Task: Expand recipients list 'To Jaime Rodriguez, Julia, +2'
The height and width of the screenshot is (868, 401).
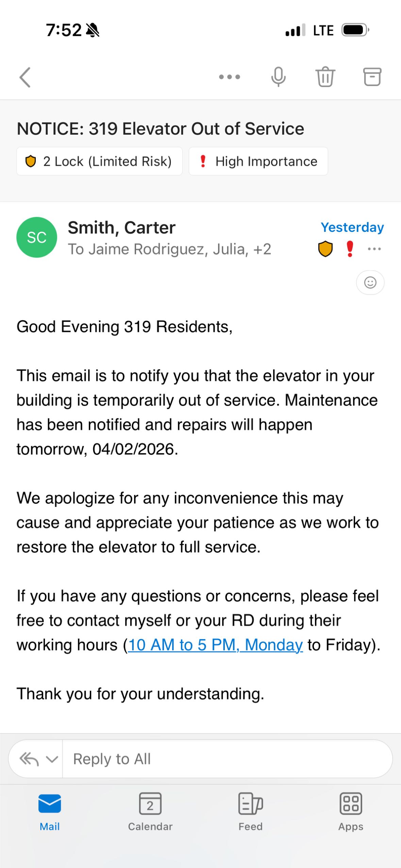Action: tap(169, 249)
